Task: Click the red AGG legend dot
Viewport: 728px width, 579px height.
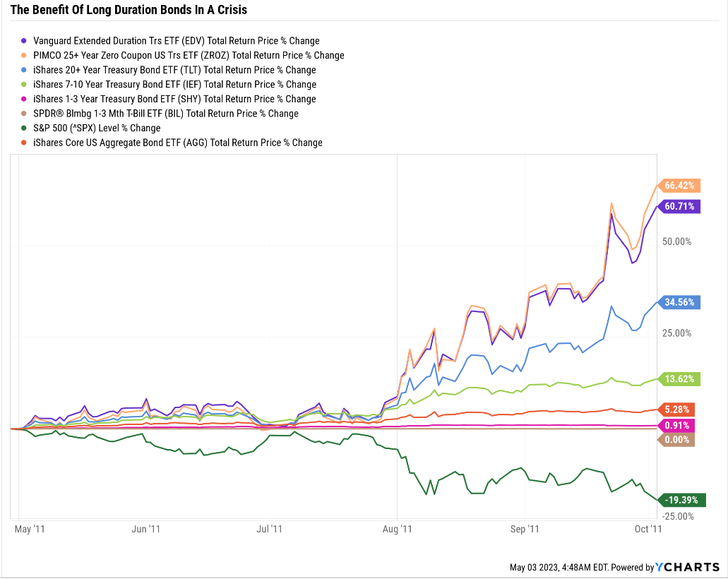Action: [x=24, y=143]
